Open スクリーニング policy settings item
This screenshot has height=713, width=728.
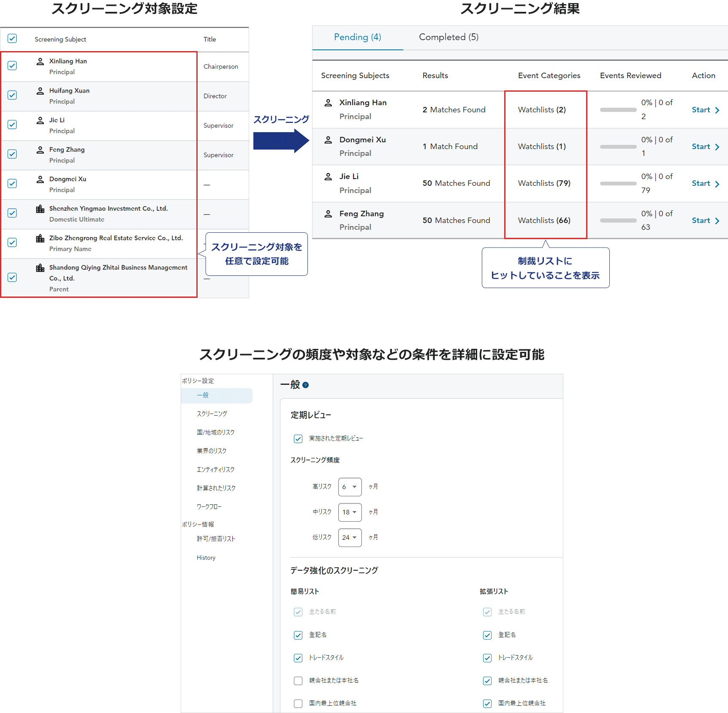pyautogui.click(x=212, y=414)
